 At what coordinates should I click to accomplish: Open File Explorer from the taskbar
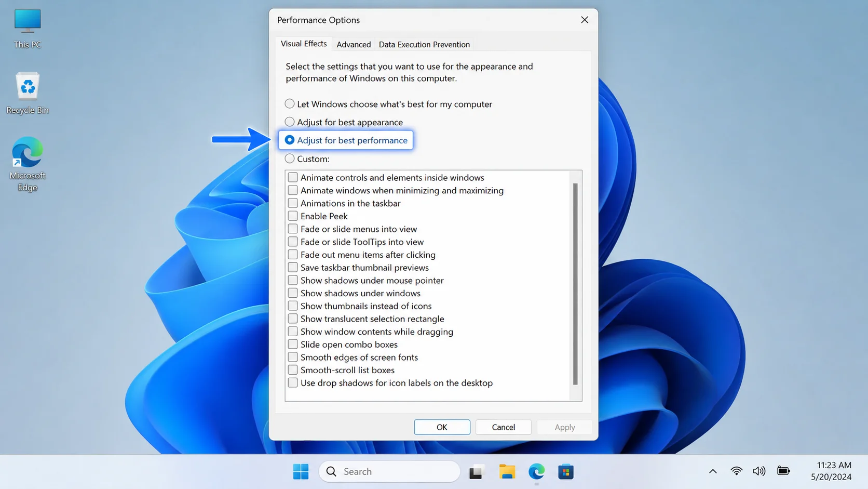(507, 472)
